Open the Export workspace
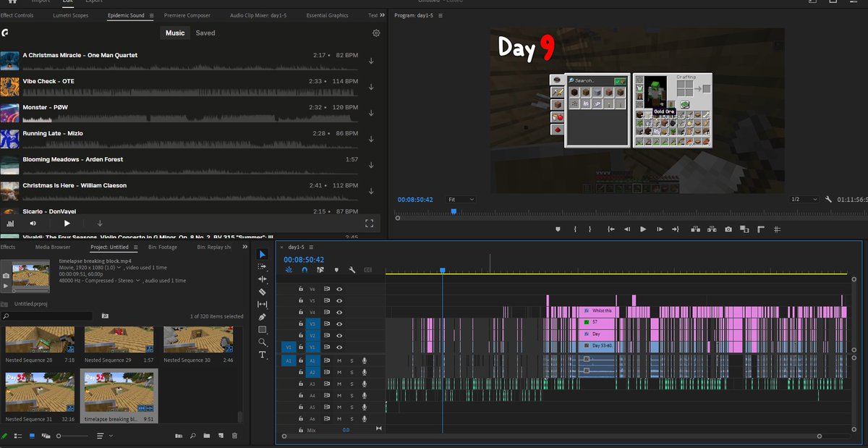This screenshot has height=448, width=868. coord(94,1)
